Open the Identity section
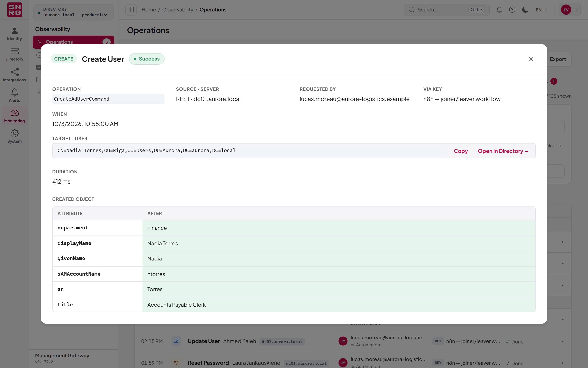The height and width of the screenshot is (368, 588). 14,34
